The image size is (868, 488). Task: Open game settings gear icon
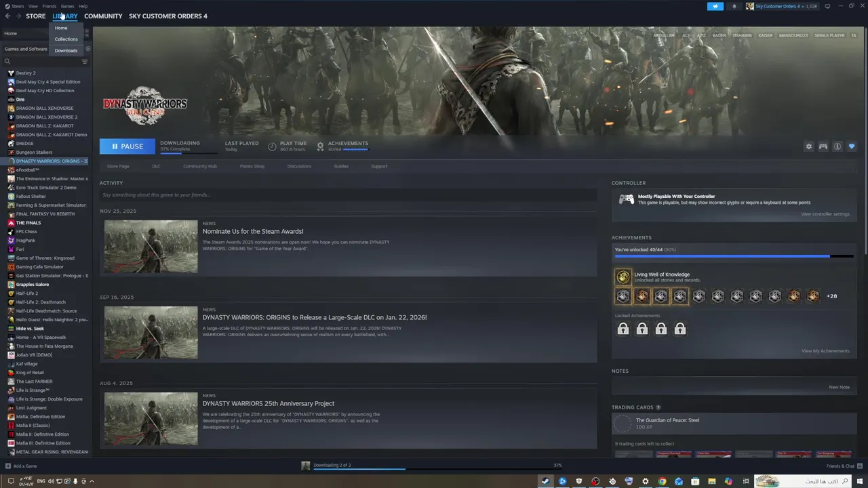[x=808, y=146]
